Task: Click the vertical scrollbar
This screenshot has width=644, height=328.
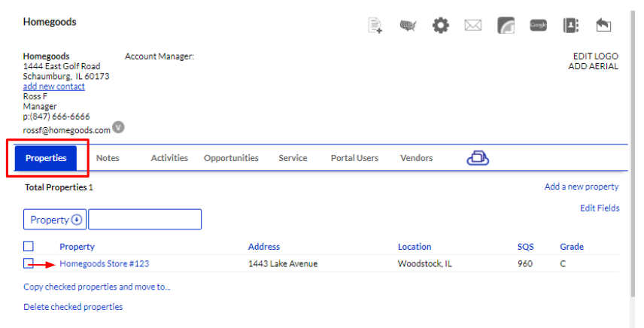Action: coord(633,152)
